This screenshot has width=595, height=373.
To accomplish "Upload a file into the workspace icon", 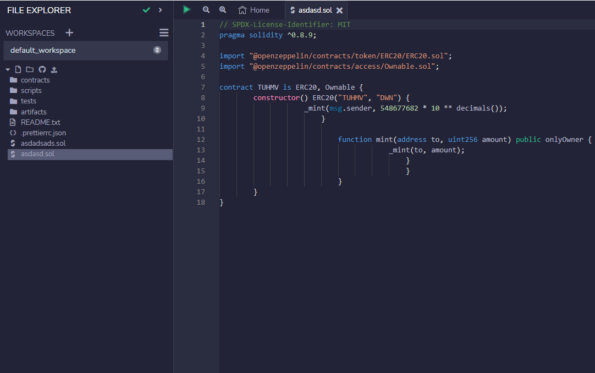I will [x=54, y=69].
